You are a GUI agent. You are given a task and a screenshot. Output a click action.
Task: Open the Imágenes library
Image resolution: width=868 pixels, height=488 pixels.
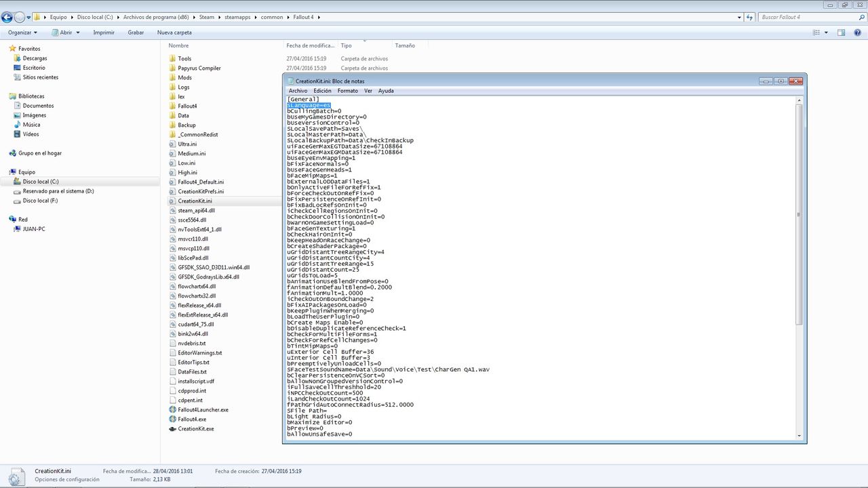[x=34, y=115]
